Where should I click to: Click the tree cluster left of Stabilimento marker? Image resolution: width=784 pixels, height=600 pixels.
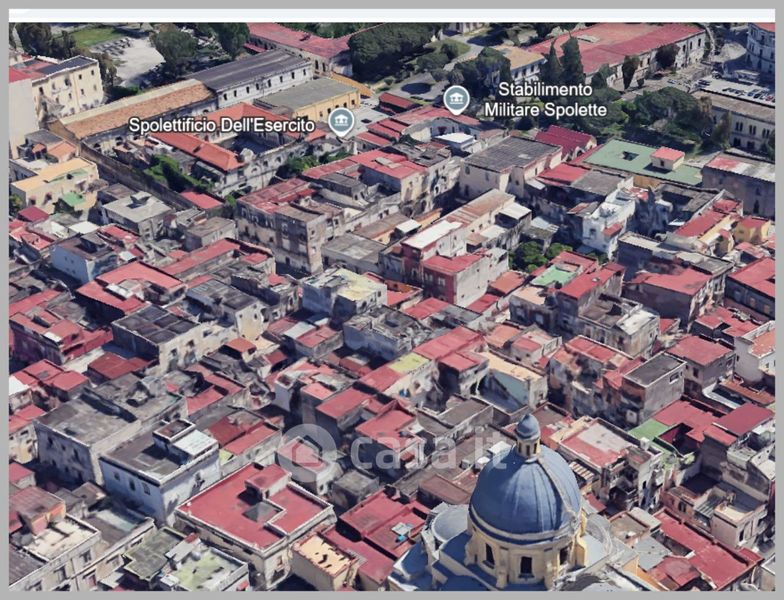(x=390, y=48)
